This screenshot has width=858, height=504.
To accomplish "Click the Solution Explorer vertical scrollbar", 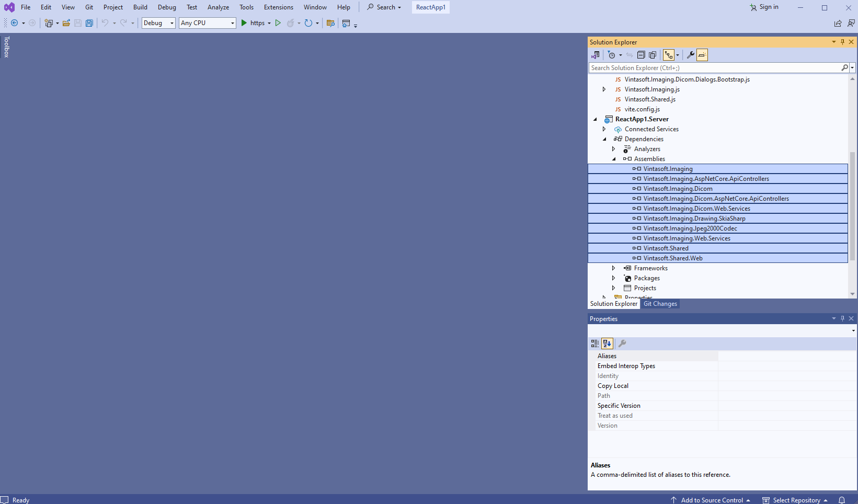I will (852, 209).
